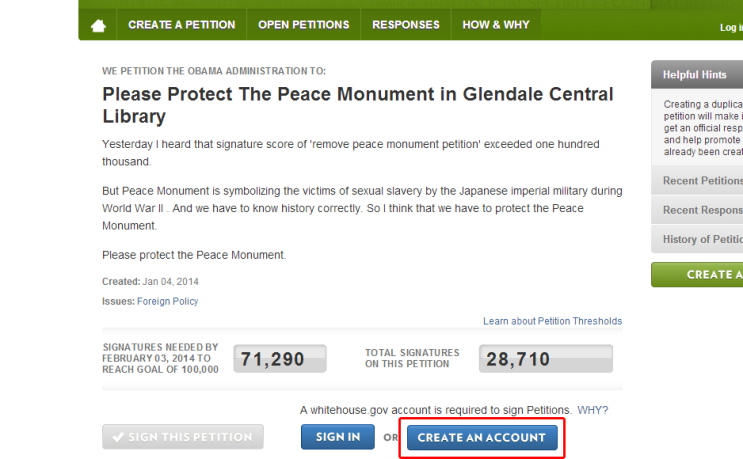Click the WHY? link next to account notice
Image resolution: width=743 pixels, height=459 pixels.
coord(592,410)
